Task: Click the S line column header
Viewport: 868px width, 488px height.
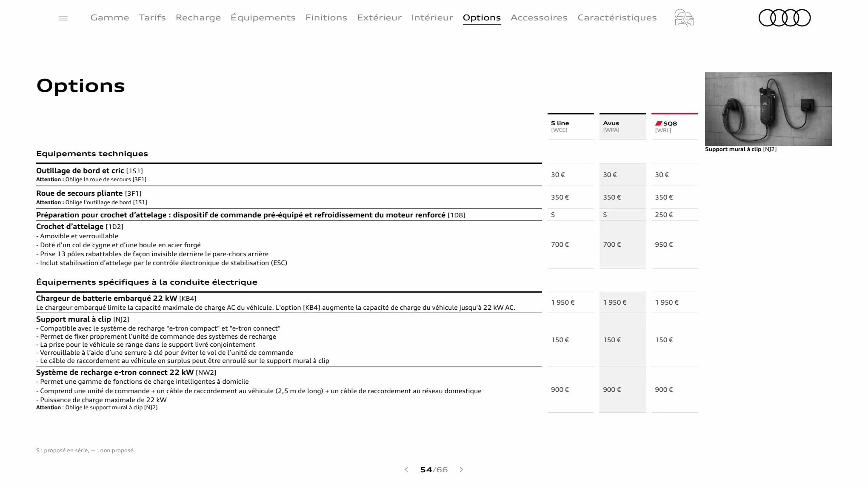Action: [571, 126]
